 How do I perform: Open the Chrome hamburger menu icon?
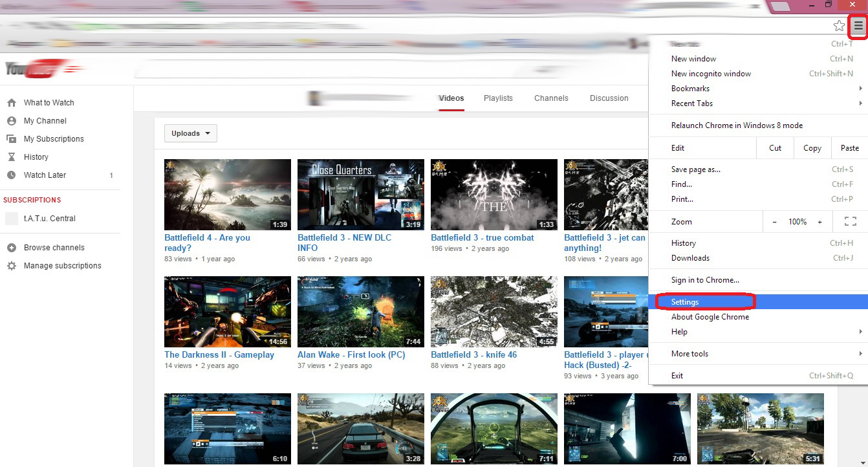coord(858,26)
